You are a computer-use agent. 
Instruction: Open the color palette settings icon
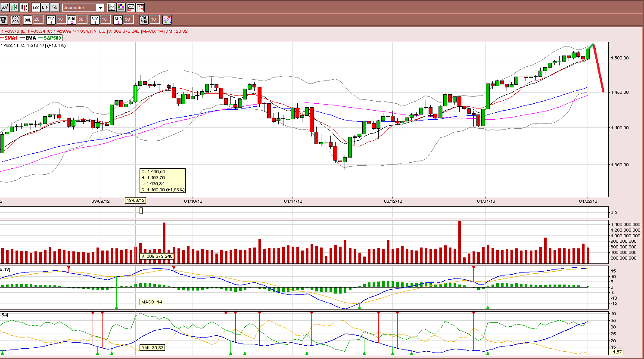point(121,7)
